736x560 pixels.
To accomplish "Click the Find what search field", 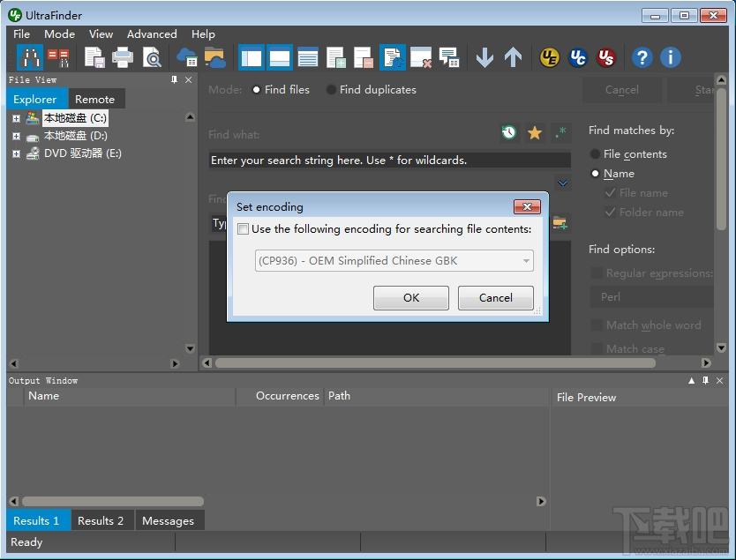I will tap(389, 160).
